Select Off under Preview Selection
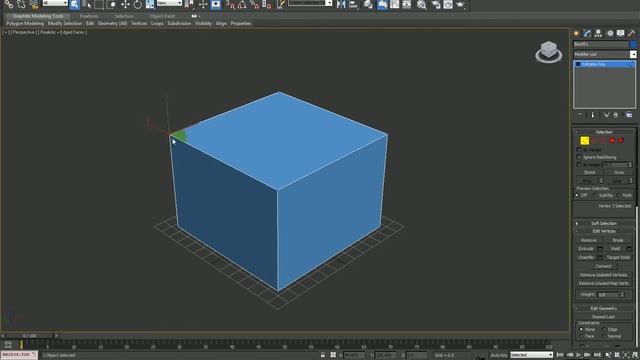The height and width of the screenshot is (360, 640). [577, 196]
